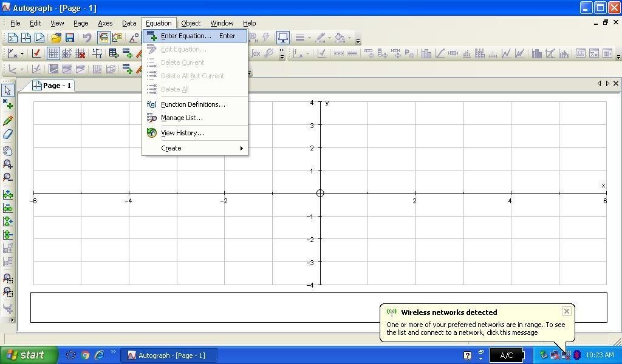Viewport: 622px width, 364px height.
Task: Open Function Definitions dialog
Action: (195, 104)
